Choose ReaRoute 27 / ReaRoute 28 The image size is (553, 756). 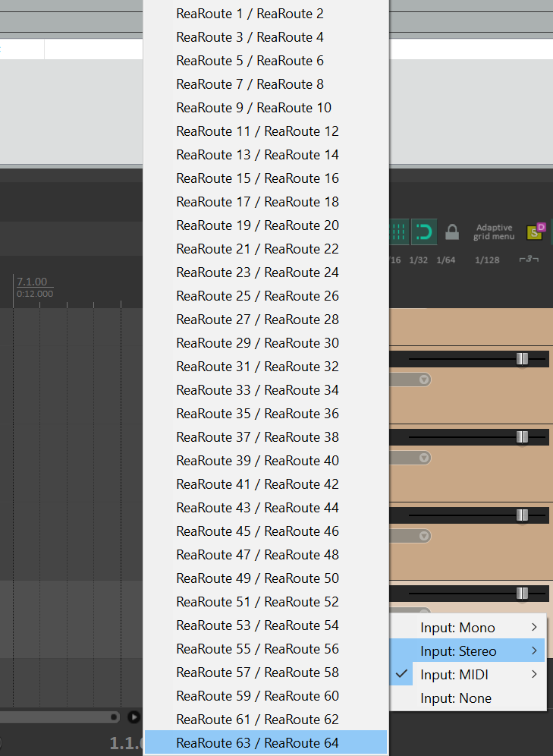(266, 320)
